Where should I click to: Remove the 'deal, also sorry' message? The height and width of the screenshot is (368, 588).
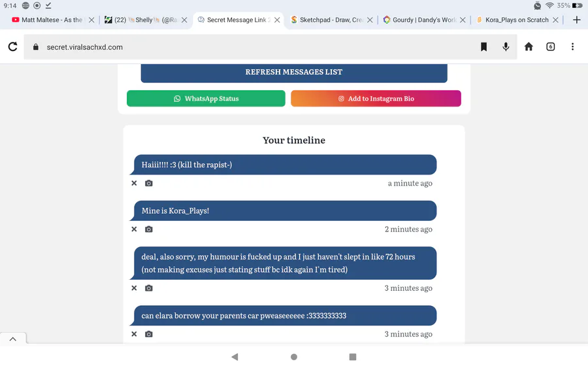pos(134,288)
